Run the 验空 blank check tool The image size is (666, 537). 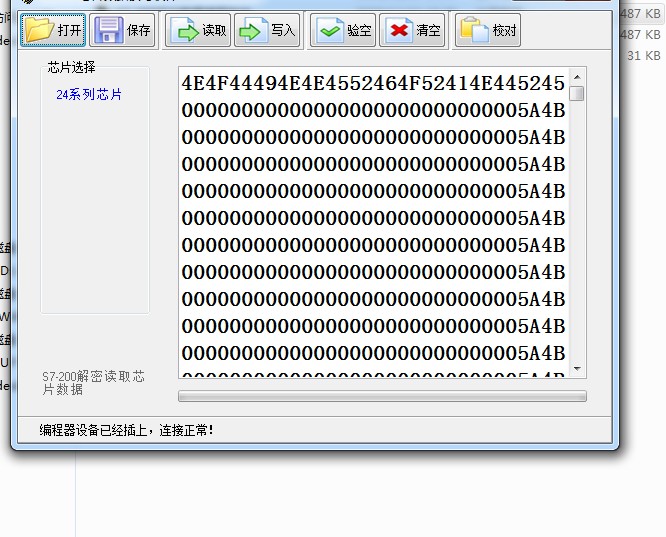tap(342, 30)
